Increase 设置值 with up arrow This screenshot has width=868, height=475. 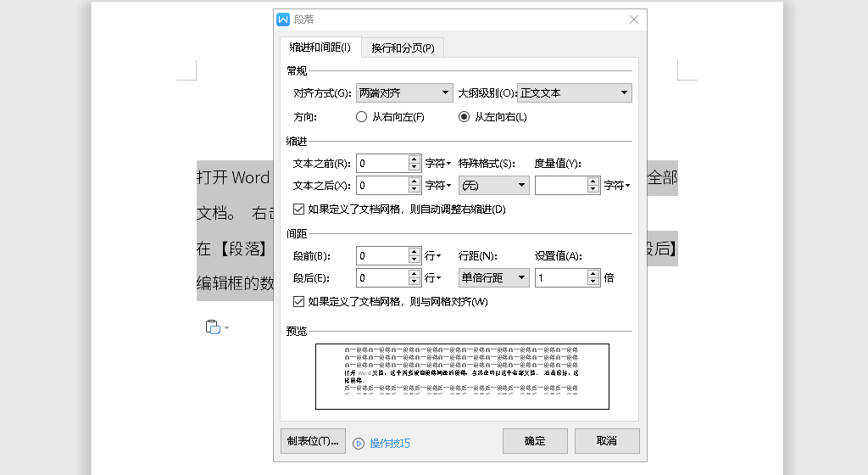pos(593,274)
